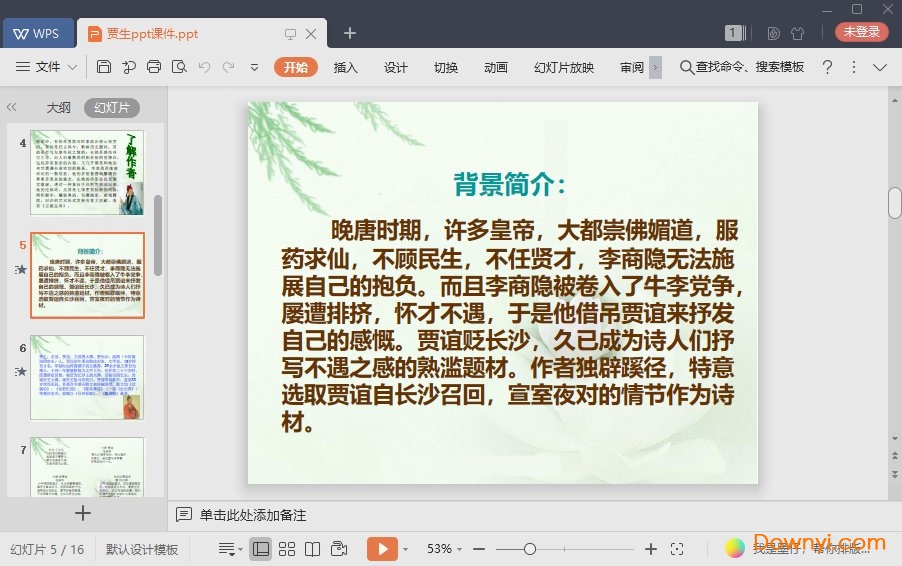Open the 53% zoom dropdown

(x=444, y=549)
